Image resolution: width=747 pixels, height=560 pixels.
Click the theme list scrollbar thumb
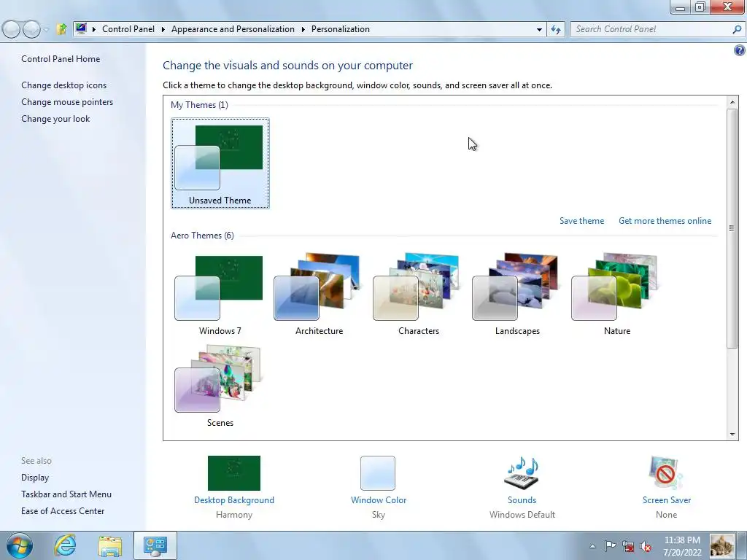pos(732,228)
